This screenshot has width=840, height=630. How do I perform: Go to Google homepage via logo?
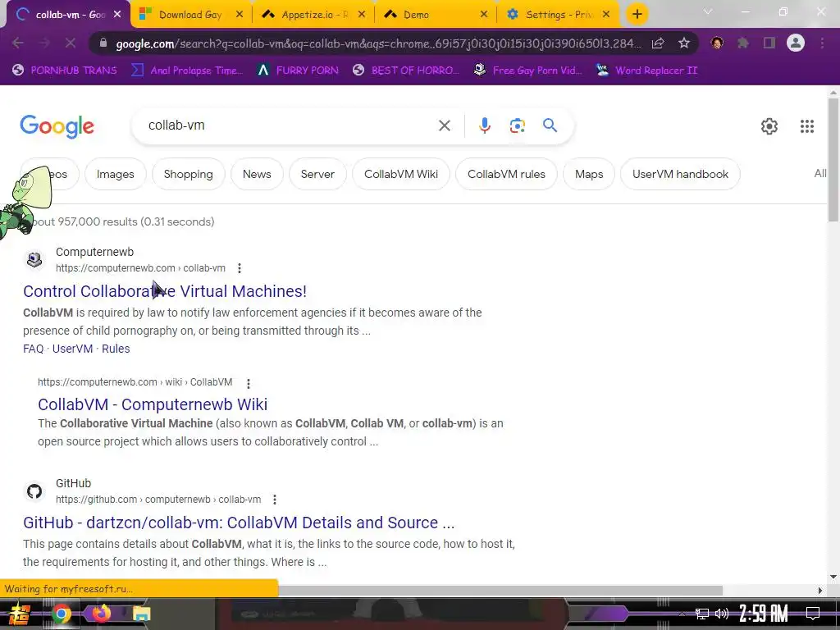click(57, 126)
